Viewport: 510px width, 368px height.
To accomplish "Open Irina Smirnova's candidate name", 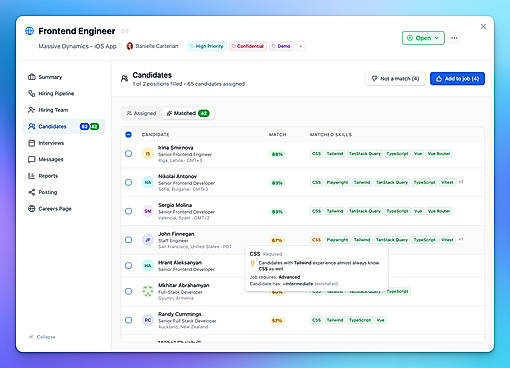I will click(176, 147).
